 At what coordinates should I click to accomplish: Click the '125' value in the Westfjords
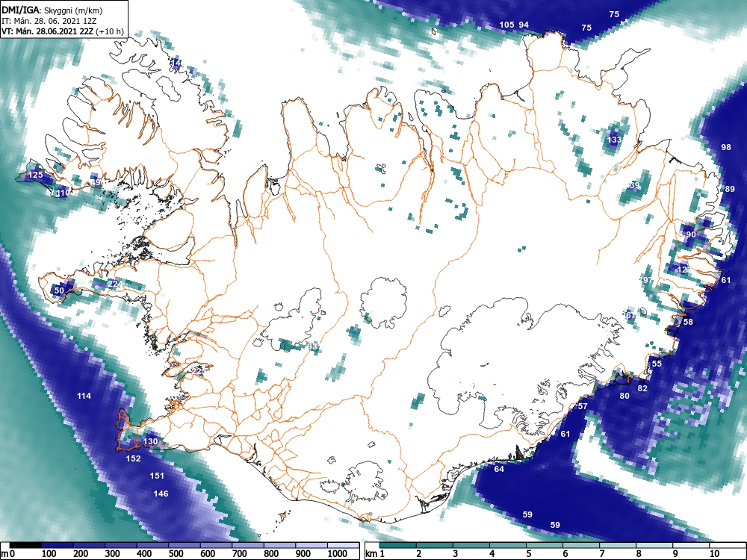pyautogui.click(x=36, y=175)
